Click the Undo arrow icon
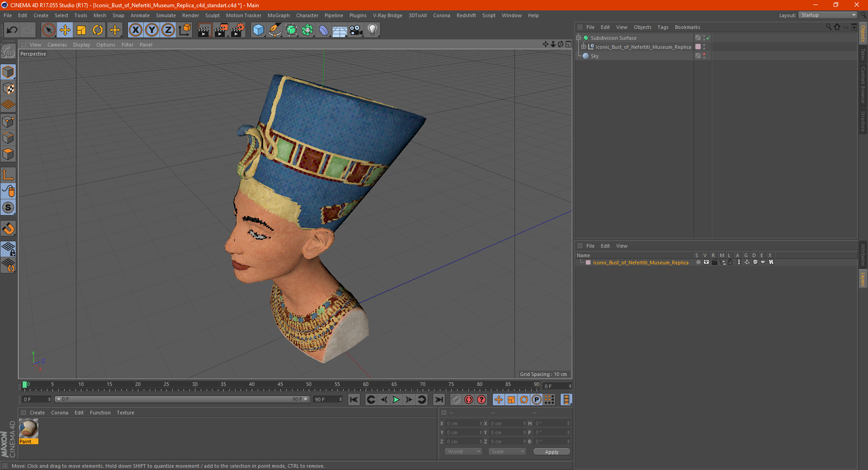This screenshot has width=868, height=470. click(12, 30)
